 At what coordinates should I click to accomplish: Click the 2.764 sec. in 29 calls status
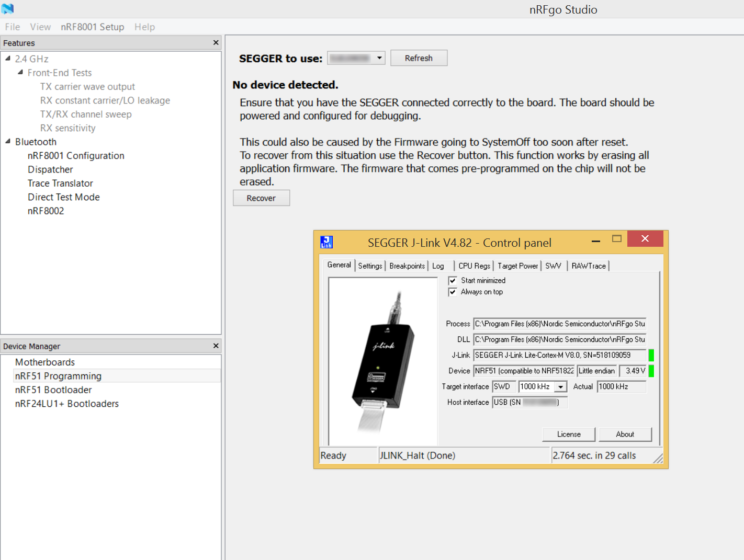pos(594,455)
